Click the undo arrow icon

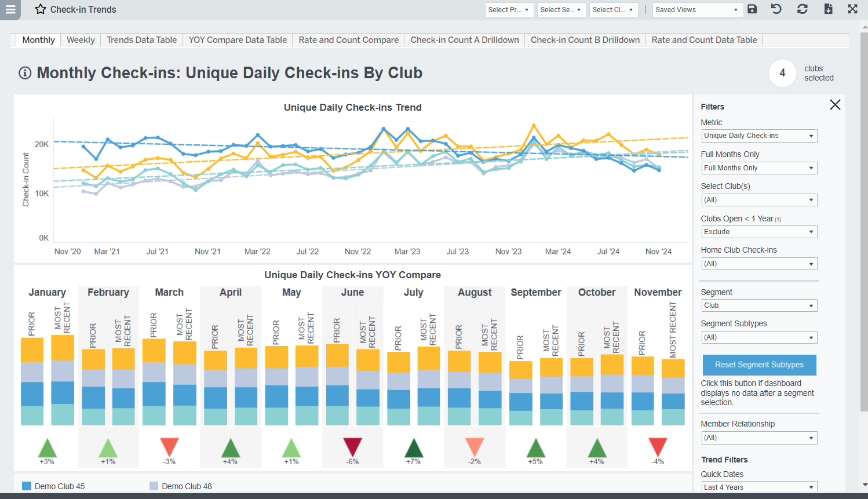pos(776,9)
